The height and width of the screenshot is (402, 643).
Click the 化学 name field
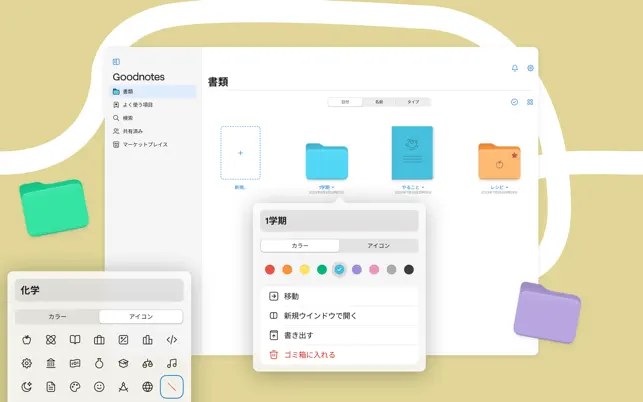[99, 290]
